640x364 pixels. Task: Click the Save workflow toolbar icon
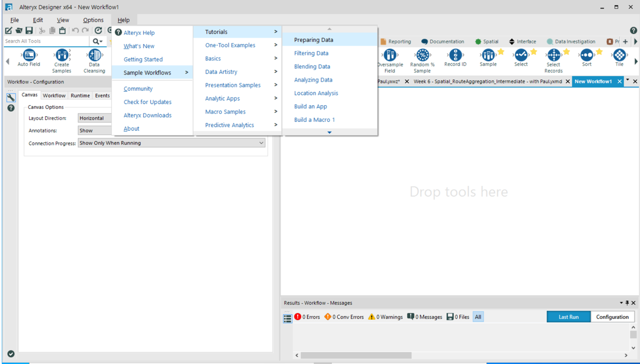tap(29, 30)
